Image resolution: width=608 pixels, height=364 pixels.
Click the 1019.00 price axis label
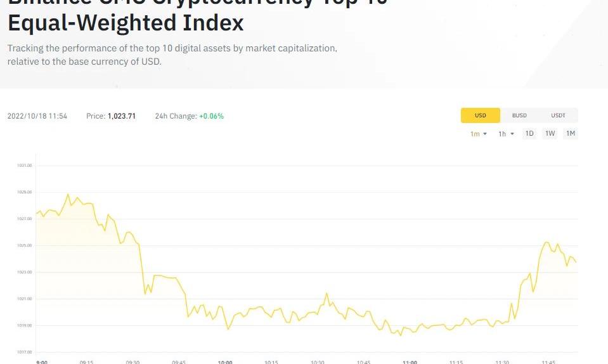(x=25, y=325)
